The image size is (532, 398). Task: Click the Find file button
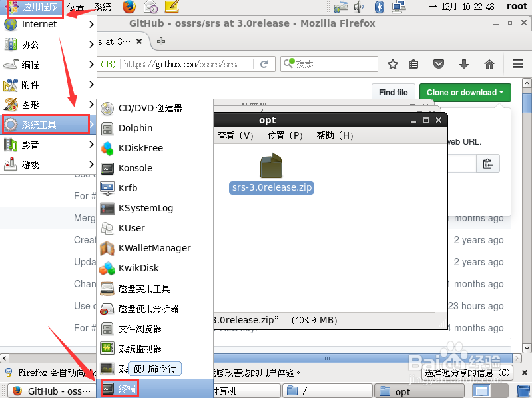tap(394, 93)
